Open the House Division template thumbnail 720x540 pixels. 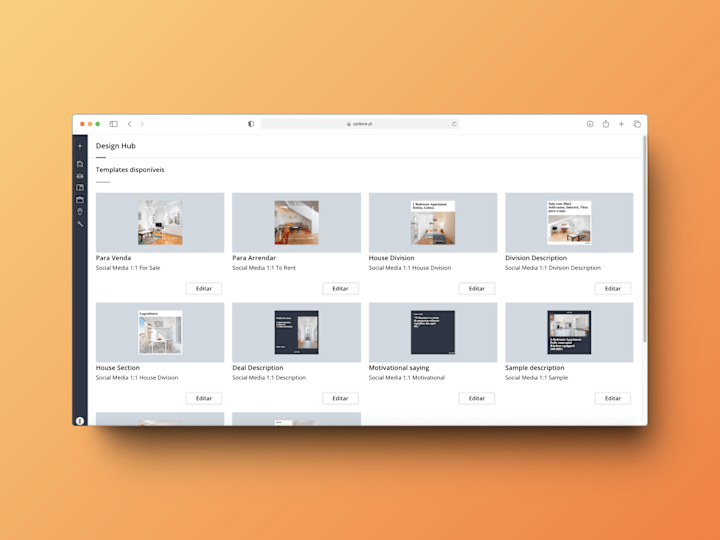433,223
